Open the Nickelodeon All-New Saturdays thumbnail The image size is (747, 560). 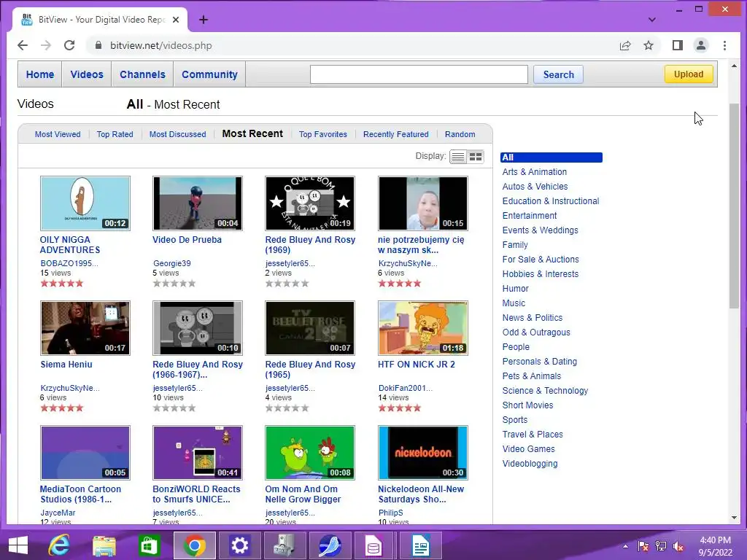click(x=422, y=452)
